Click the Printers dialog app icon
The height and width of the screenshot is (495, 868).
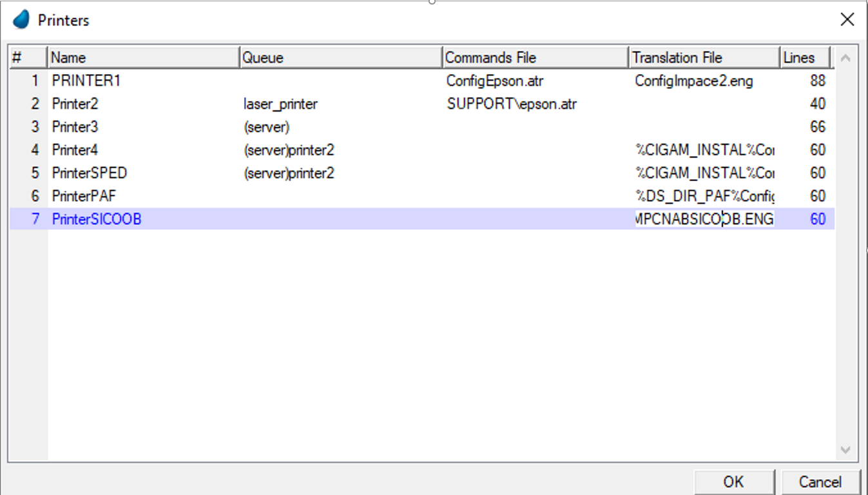coord(21,20)
